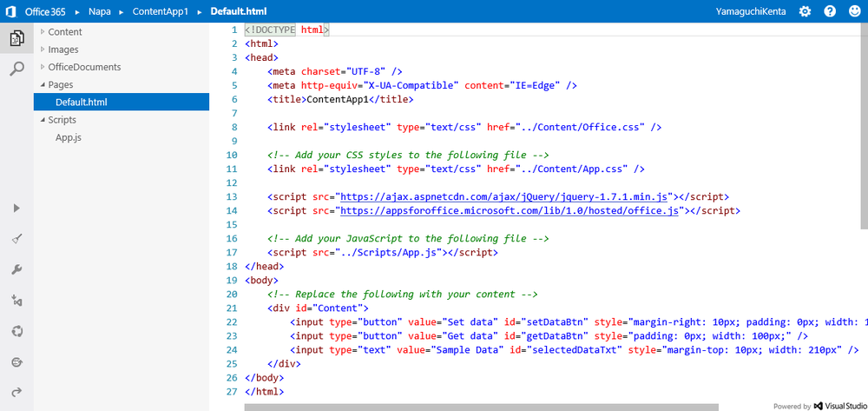This screenshot has width=868, height=411.
Task: Select the Pages folder in tree
Action: 61,85
